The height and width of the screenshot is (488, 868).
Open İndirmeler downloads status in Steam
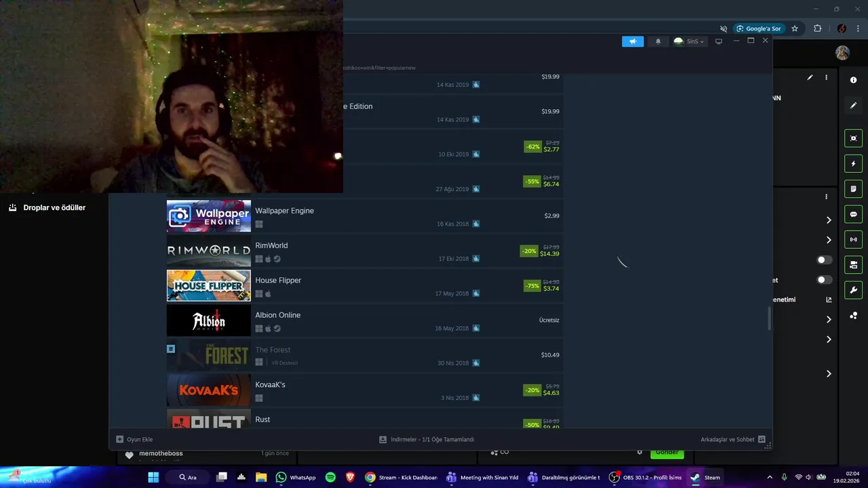(427, 439)
